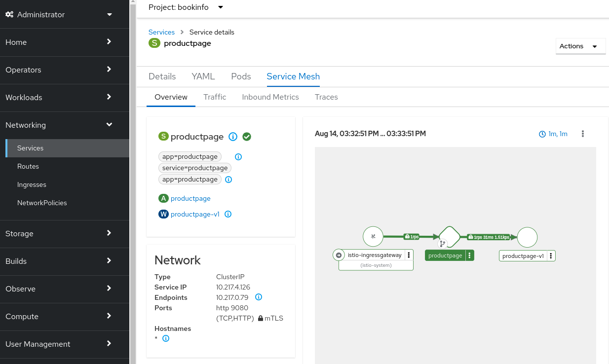This screenshot has width=609, height=364.
Task: Switch to the Traffic tab
Action: pos(215,97)
